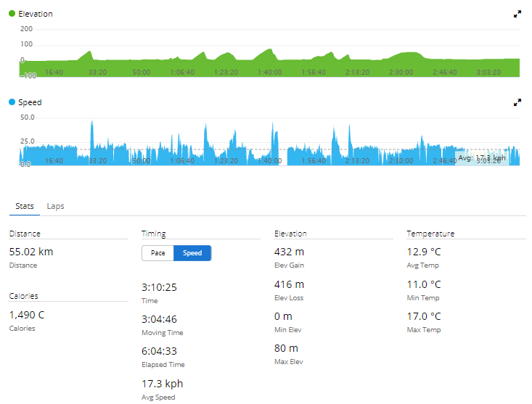The image size is (532, 404).
Task: Select the 80 m Max Elev value
Action: click(x=286, y=348)
